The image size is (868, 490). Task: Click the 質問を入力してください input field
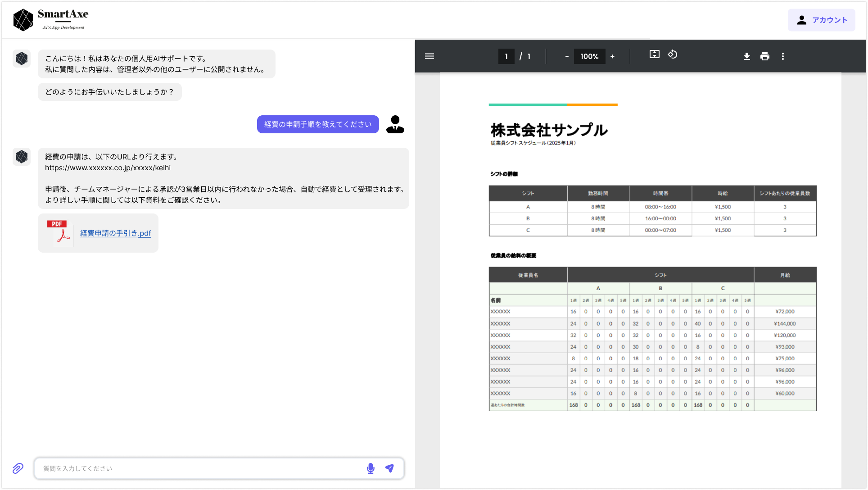[198, 468]
